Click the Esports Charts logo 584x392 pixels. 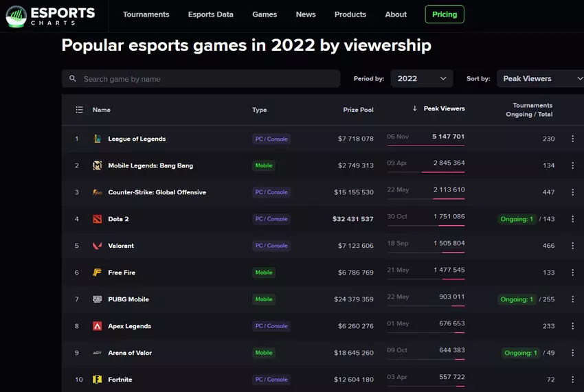49,15
